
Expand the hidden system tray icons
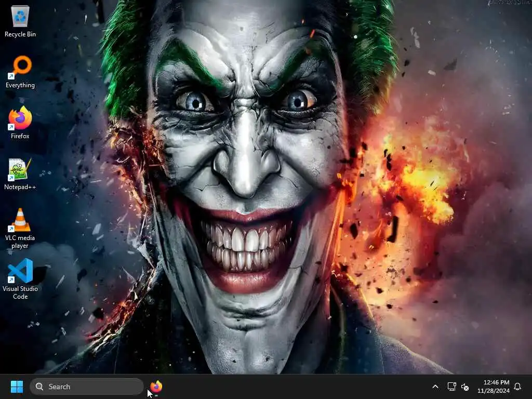tap(435, 387)
